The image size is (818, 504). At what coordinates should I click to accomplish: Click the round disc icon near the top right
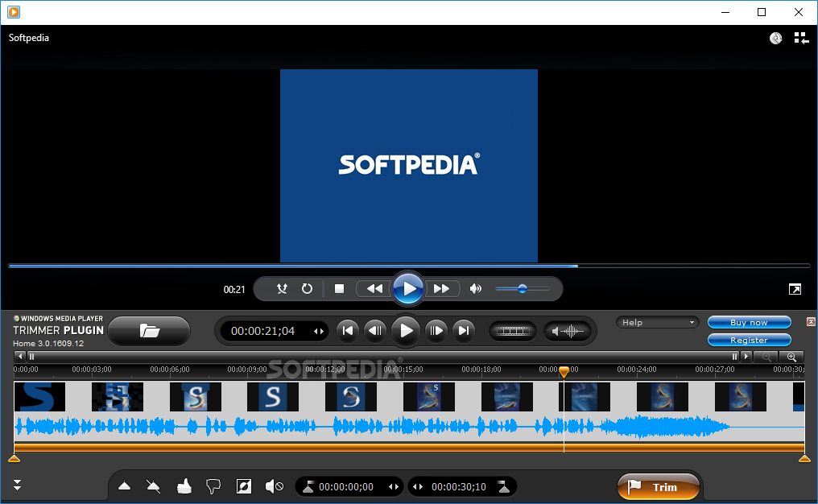tap(776, 38)
